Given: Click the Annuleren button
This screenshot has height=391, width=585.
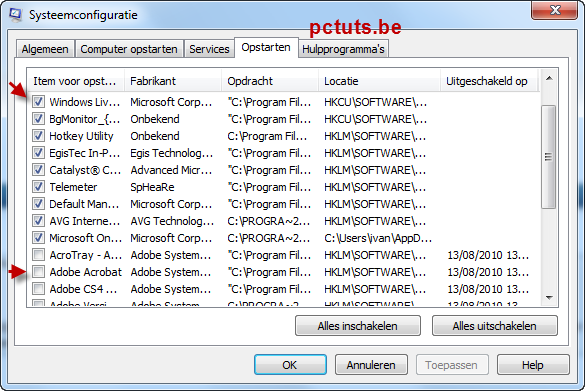Looking at the screenshot, I should [x=371, y=365].
